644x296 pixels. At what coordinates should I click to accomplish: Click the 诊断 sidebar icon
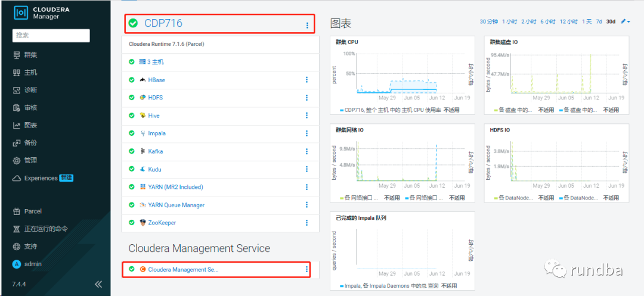(x=17, y=90)
